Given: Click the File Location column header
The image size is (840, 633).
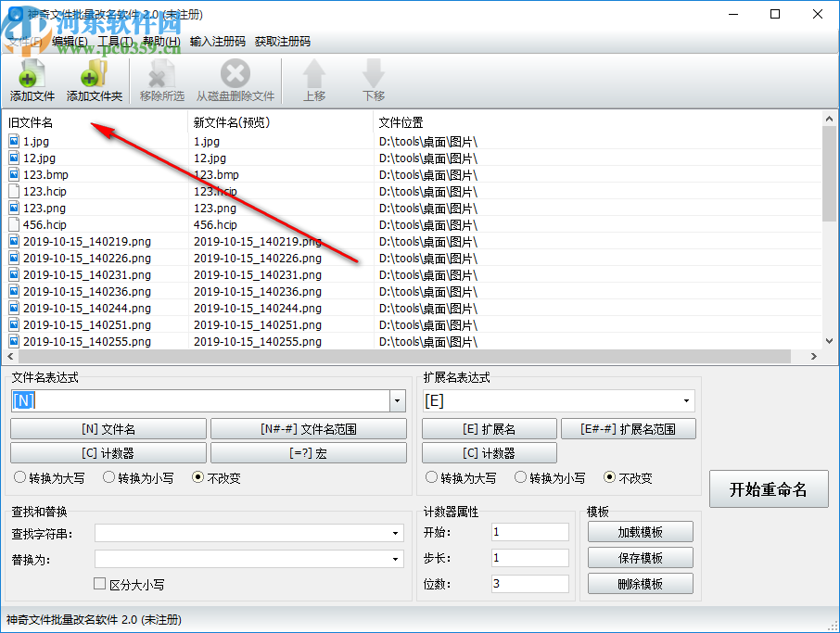Looking at the screenshot, I should (x=597, y=122).
